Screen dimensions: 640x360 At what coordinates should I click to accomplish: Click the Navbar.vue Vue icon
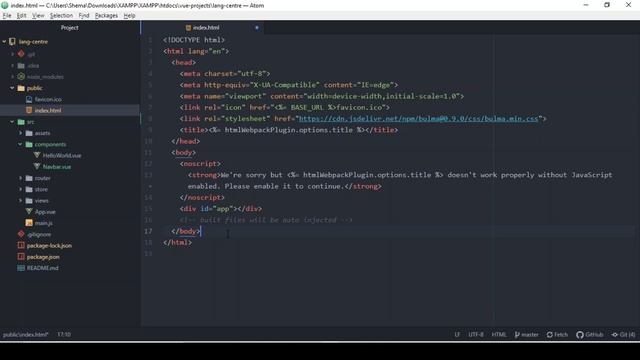[x=37, y=167]
